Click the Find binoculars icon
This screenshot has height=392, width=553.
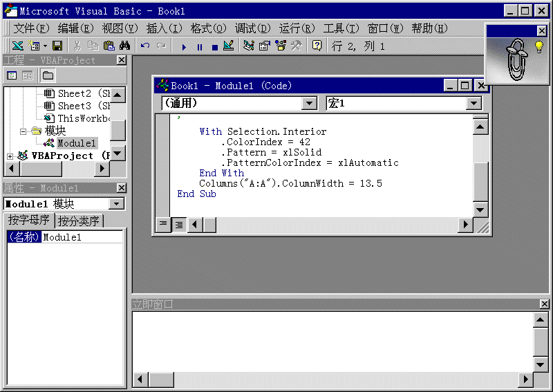[x=125, y=46]
